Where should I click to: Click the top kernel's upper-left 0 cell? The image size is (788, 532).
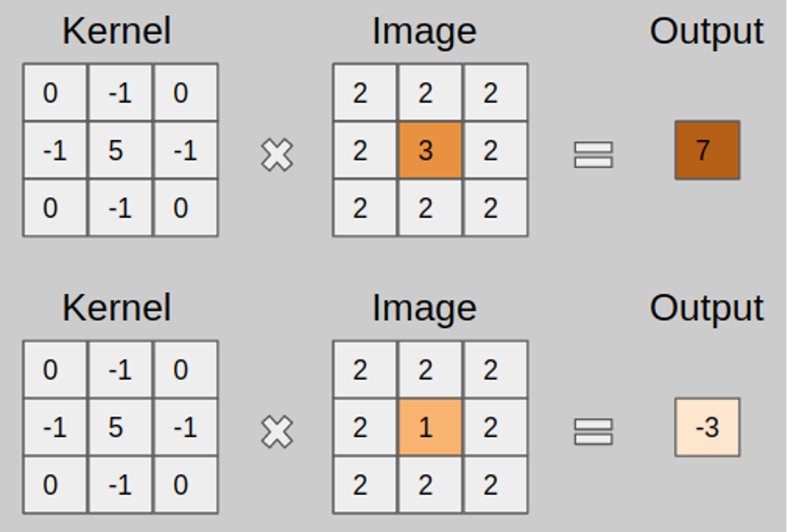click(56, 93)
